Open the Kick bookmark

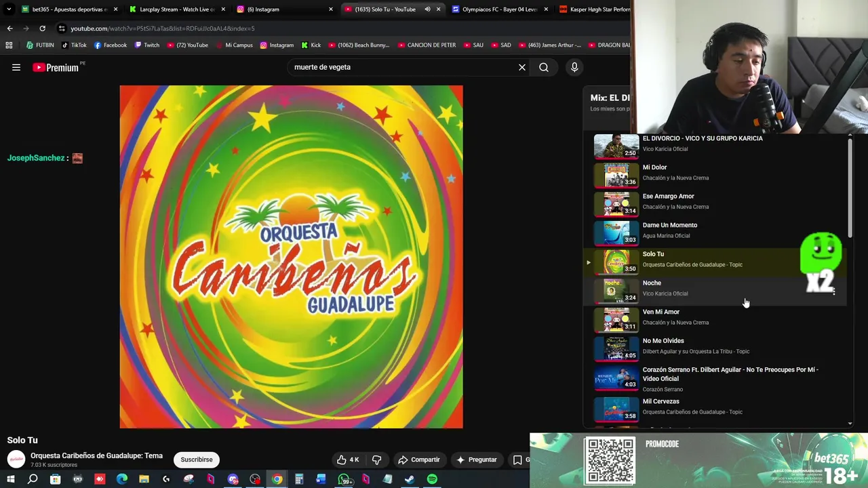311,45
